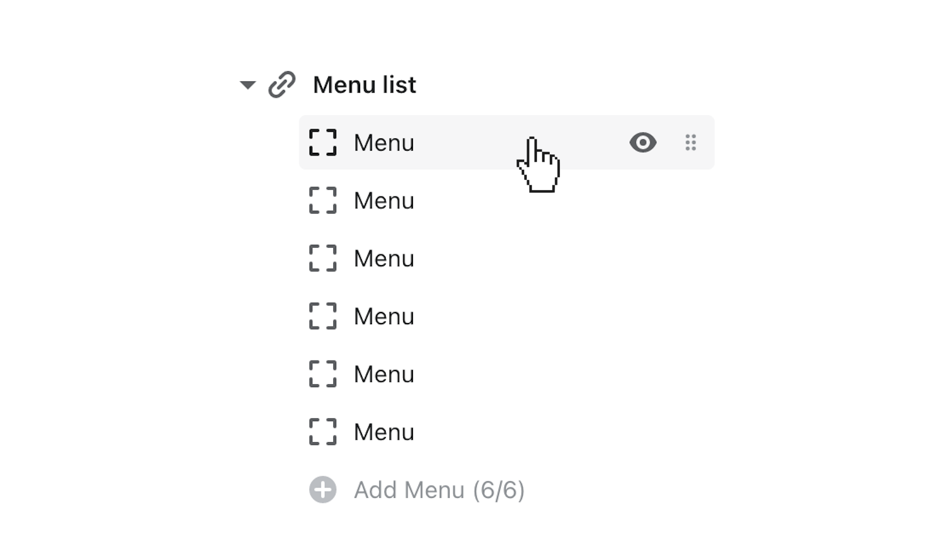Viewport: 943px width, 560px height.
Task: Select the first Menu block label
Action: coord(384,143)
